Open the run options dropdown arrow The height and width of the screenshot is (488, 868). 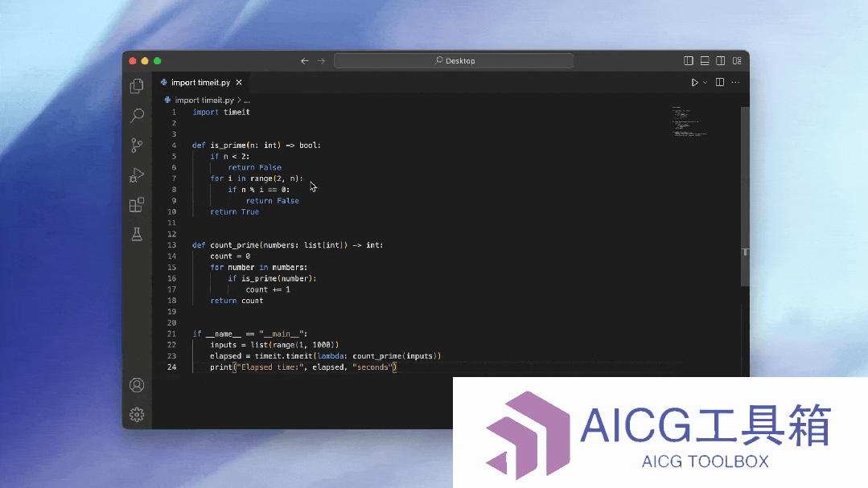[x=706, y=83]
